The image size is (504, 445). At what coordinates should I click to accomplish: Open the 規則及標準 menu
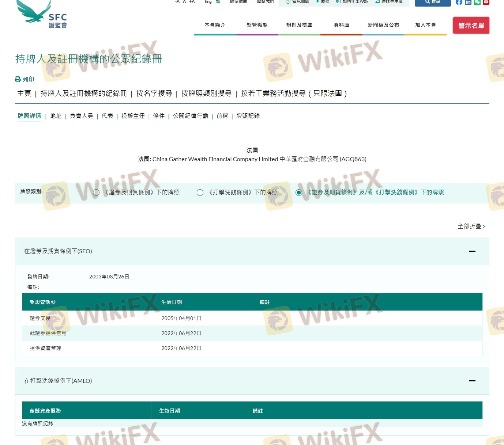pyautogui.click(x=299, y=25)
